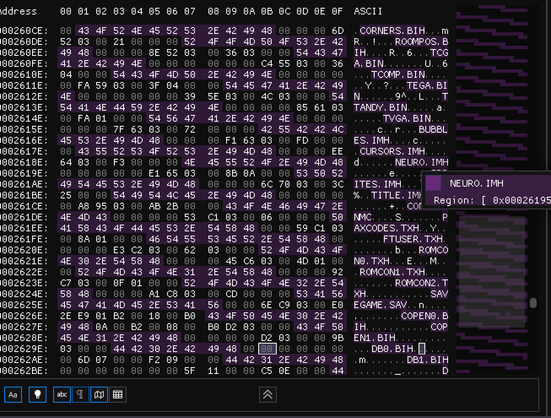Click the selected 00 byte in row 0002629E
This screenshot has height=418, width=551.
click(x=267, y=349)
